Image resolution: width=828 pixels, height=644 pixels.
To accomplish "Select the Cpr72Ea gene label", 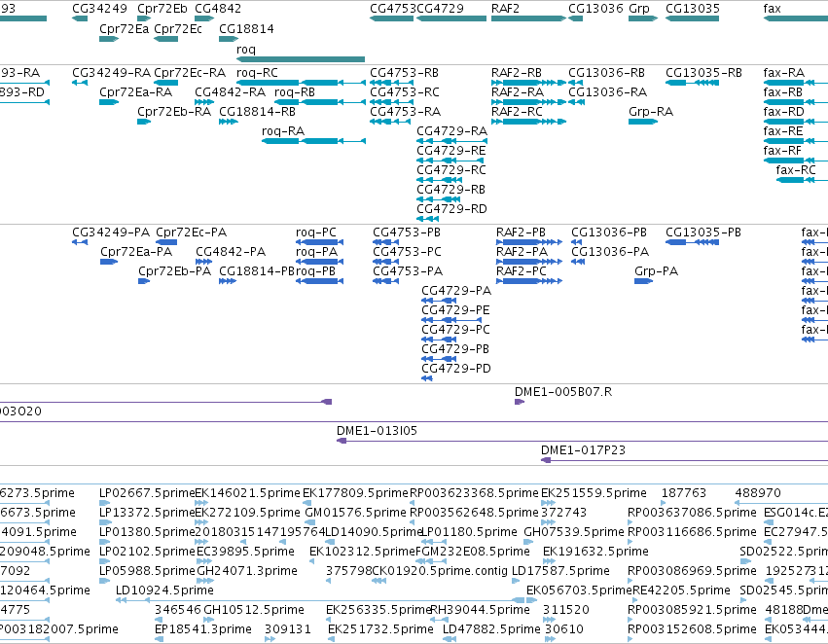I will [x=125, y=28].
